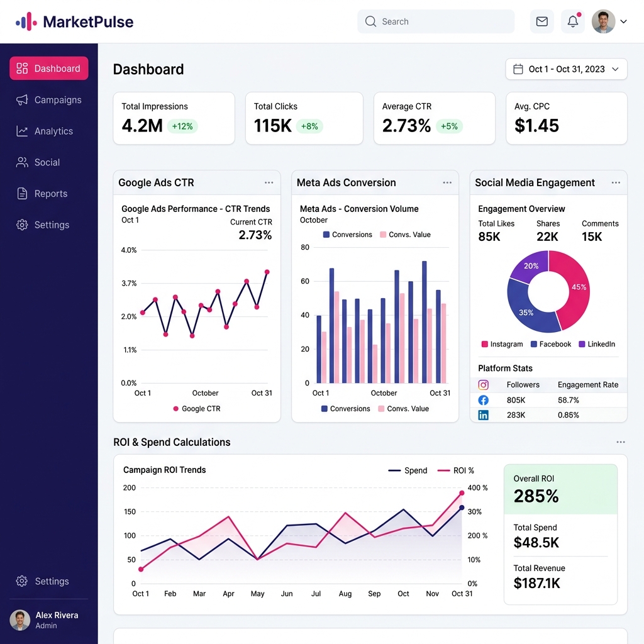This screenshot has height=644, width=644.
Task: Click the Reports document icon
Action: [22, 194]
